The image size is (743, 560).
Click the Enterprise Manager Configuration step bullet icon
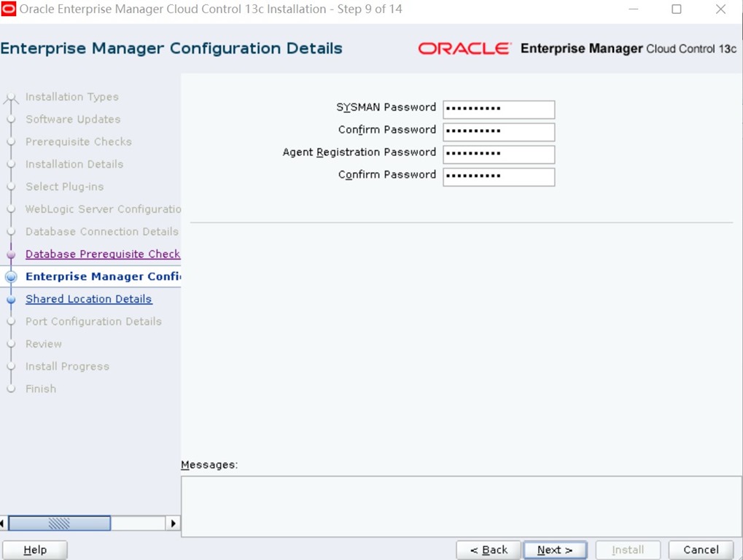point(12,276)
